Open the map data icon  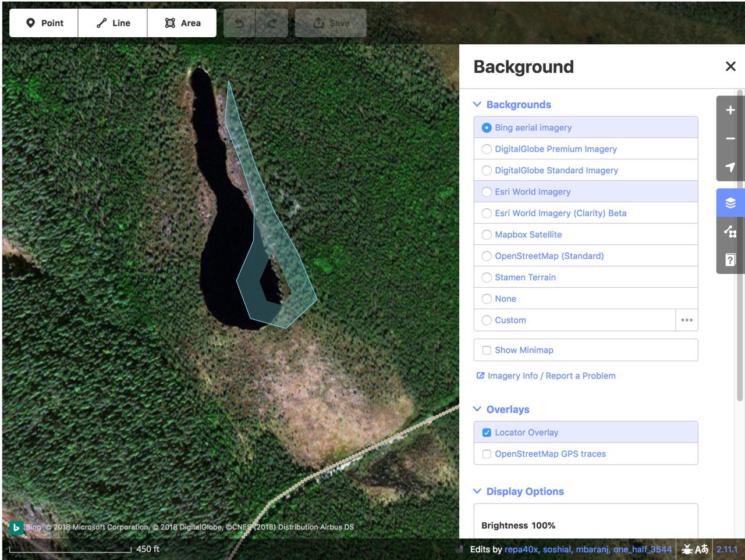(x=730, y=231)
